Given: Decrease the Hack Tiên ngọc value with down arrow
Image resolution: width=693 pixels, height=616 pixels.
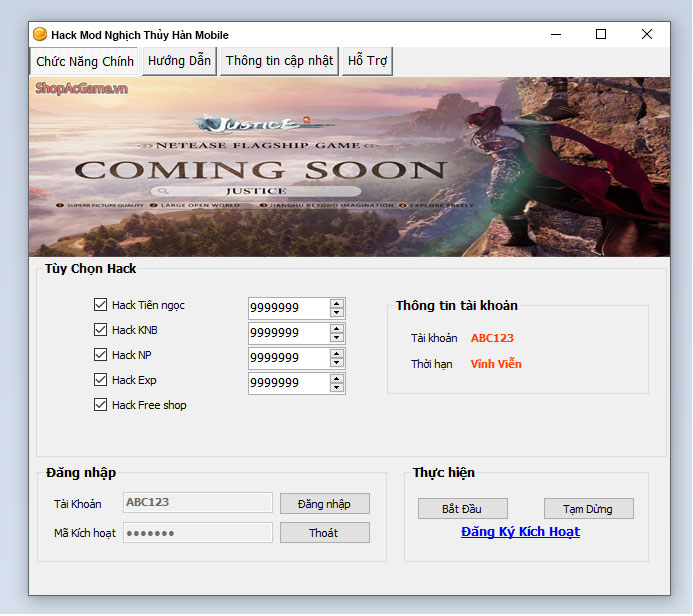Looking at the screenshot, I should 337,312.
